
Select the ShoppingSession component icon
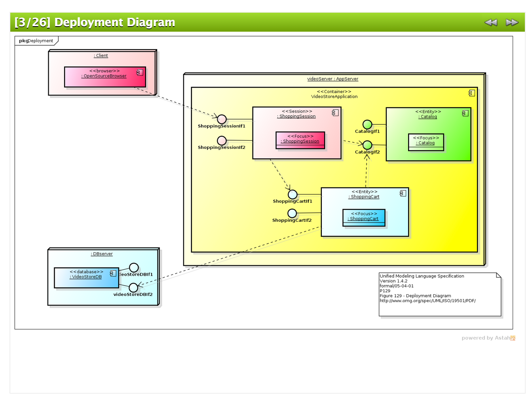tap(335, 113)
